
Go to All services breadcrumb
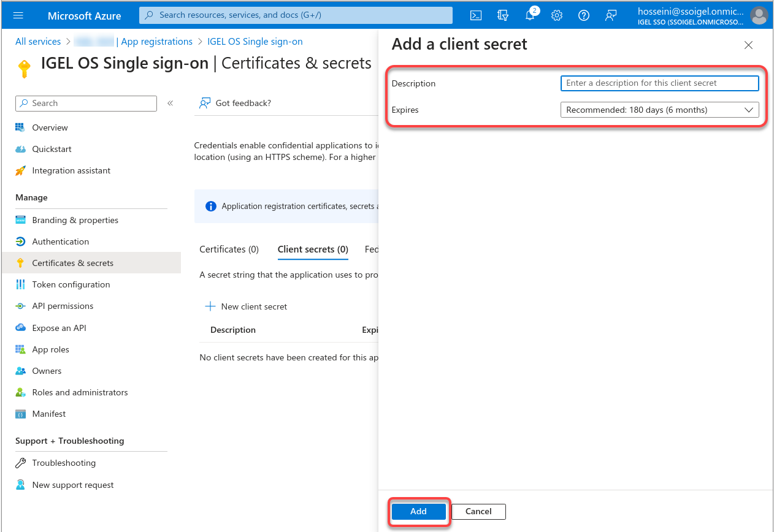coord(38,42)
